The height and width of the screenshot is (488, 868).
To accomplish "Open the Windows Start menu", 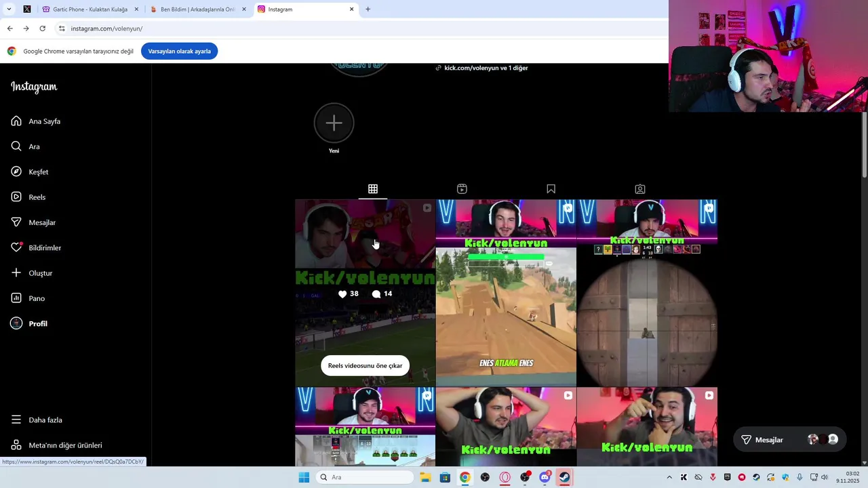I will 304,477.
